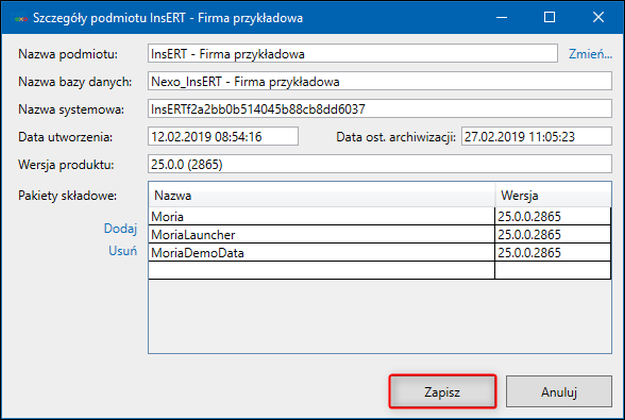Sort packages by the Nazwa column header

click(x=321, y=195)
